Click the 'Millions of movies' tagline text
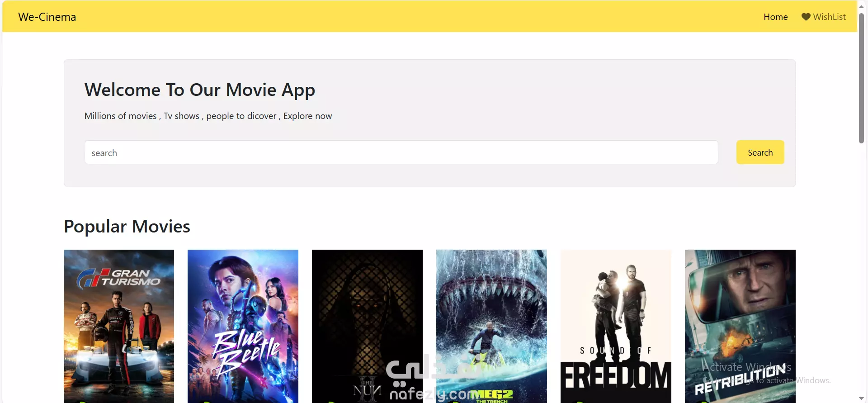868x403 pixels. point(208,116)
